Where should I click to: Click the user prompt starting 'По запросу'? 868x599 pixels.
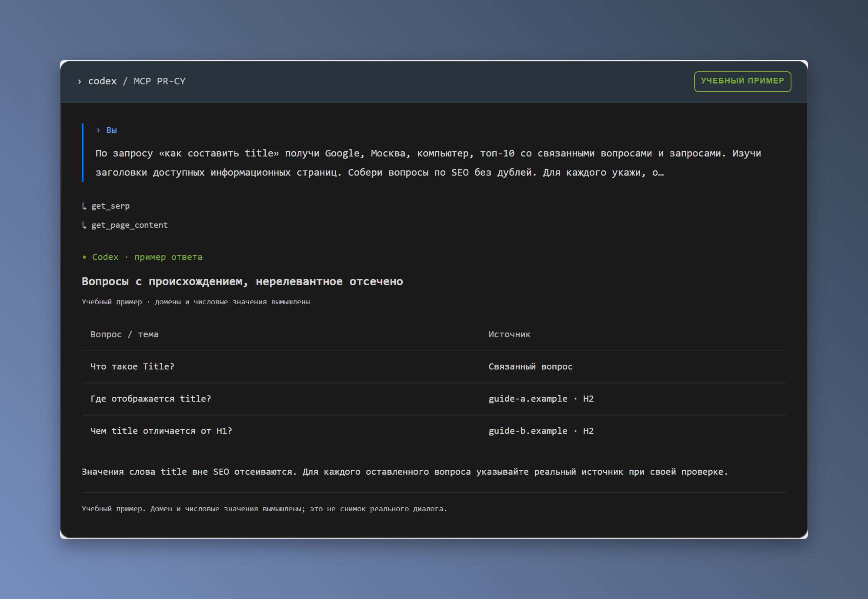pyautogui.click(x=428, y=163)
